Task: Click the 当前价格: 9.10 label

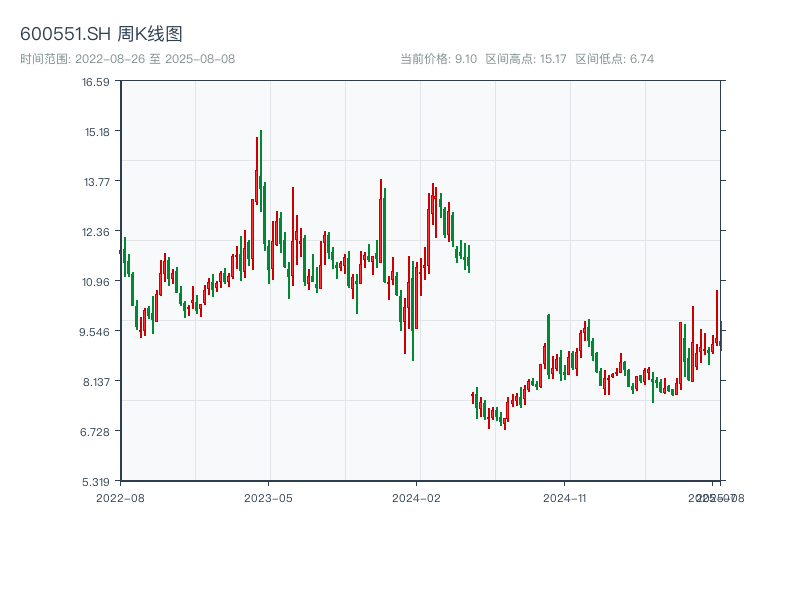Action: pyautogui.click(x=438, y=59)
